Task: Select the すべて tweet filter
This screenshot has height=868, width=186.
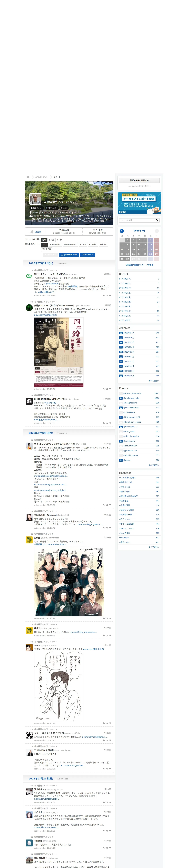Action: click(x=45, y=245)
